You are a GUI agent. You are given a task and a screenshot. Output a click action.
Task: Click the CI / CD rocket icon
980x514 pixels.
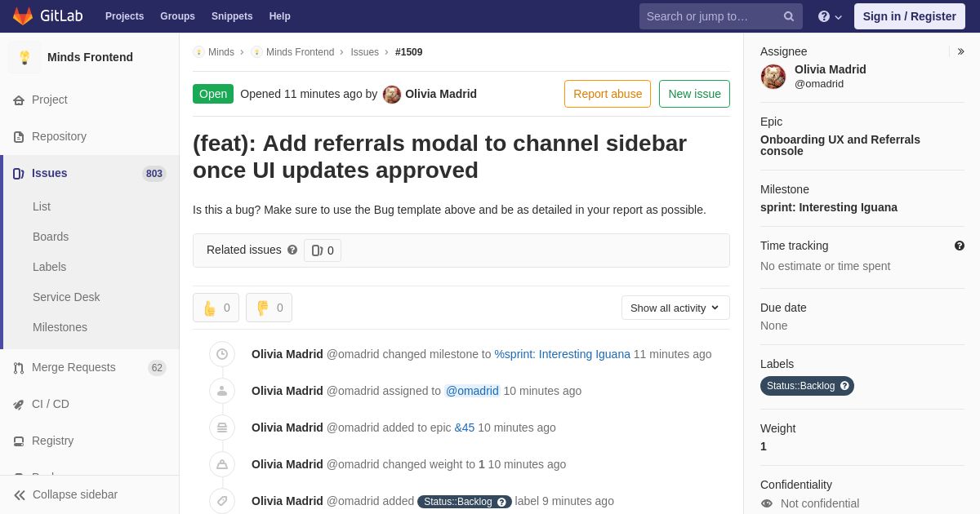[x=19, y=405]
